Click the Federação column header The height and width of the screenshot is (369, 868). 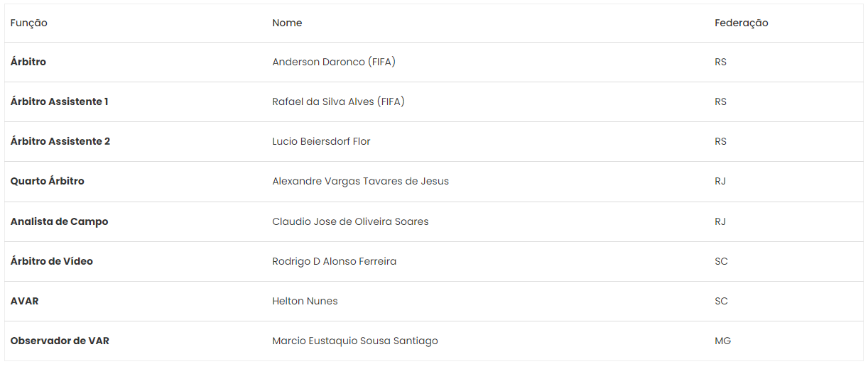(x=741, y=23)
